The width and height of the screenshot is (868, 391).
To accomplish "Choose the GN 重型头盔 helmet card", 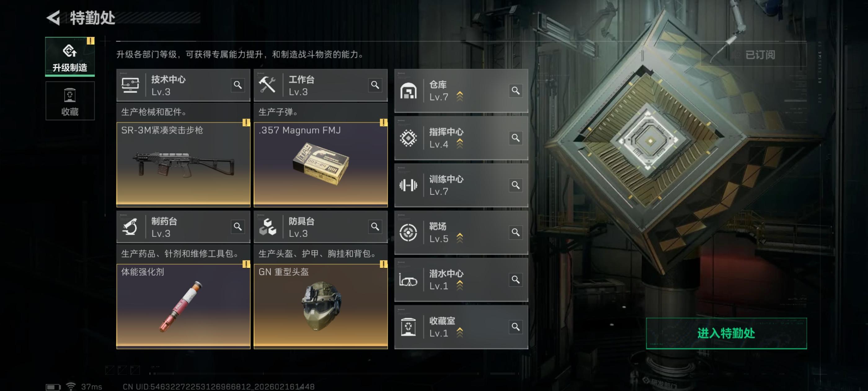I will (321, 306).
